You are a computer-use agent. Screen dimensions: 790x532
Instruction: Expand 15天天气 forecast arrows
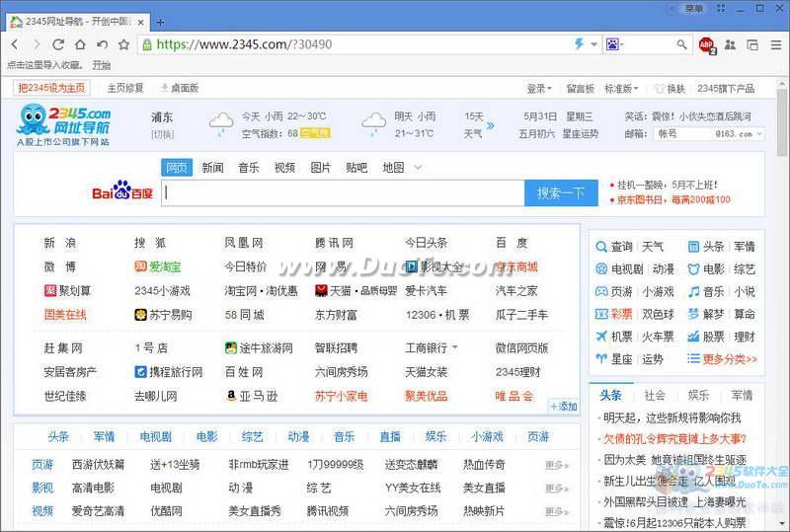point(491,125)
